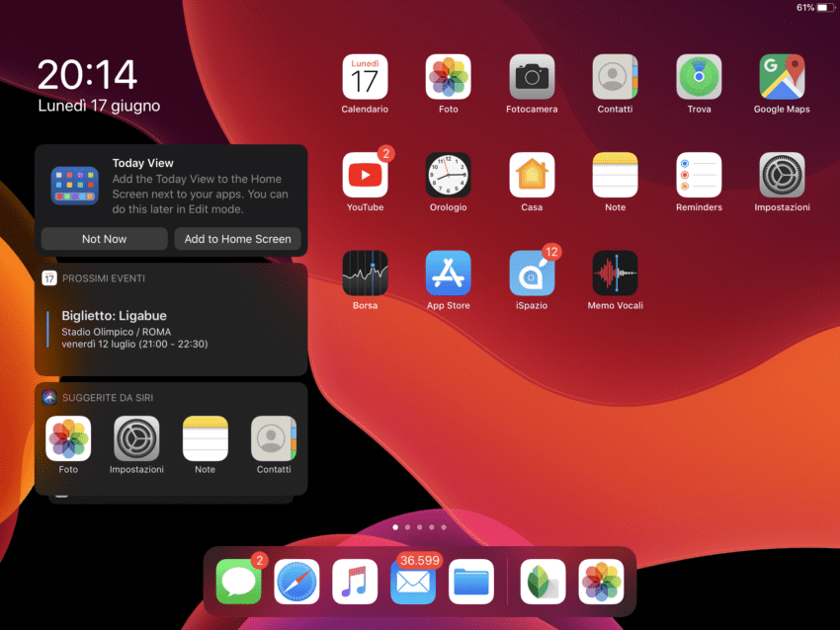Tap the battery indicator in status bar
The width and height of the screenshot is (840, 630).
point(825,8)
